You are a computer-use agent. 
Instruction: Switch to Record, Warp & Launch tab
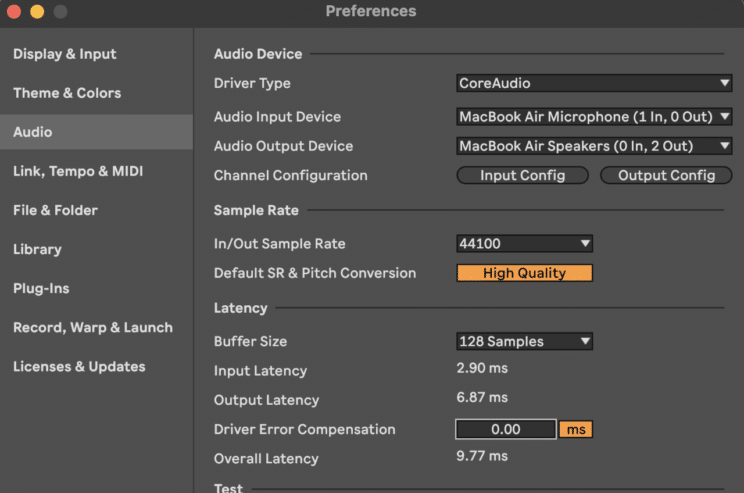click(x=93, y=327)
